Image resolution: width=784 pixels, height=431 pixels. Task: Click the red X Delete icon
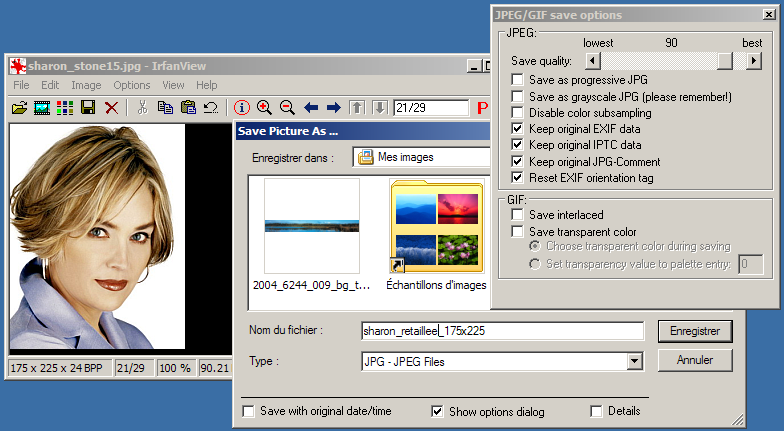point(111,108)
